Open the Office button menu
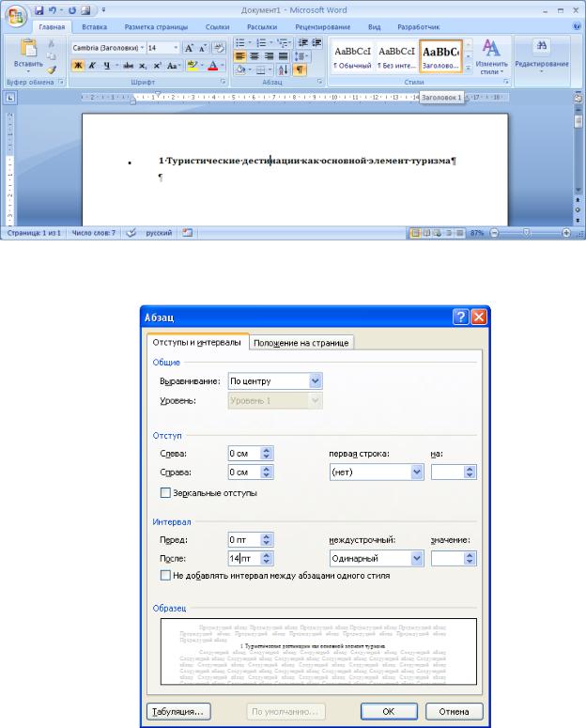Screen dimensions: 586x728 15,17
